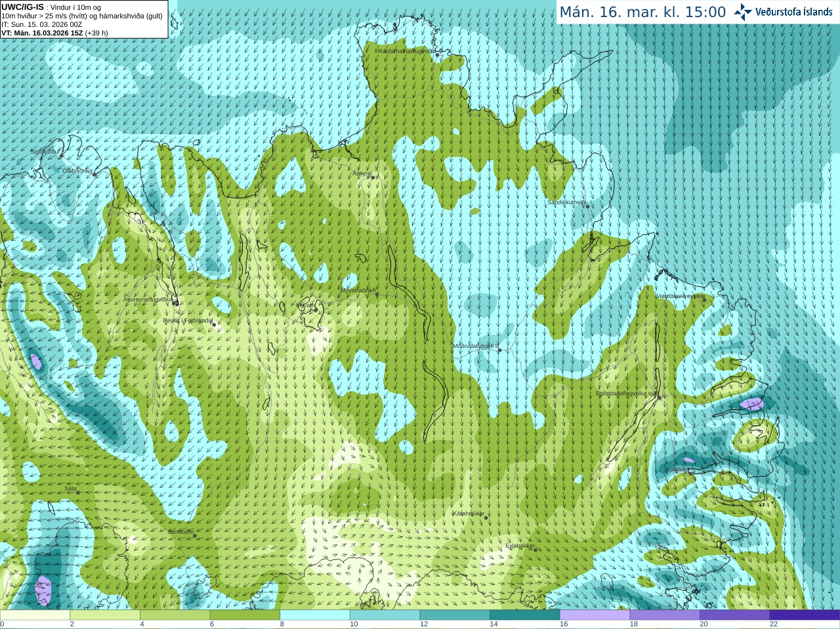Click the '10m hviður > 25 m/s' description line
The height and width of the screenshot is (629, 840).
[82, 16]
